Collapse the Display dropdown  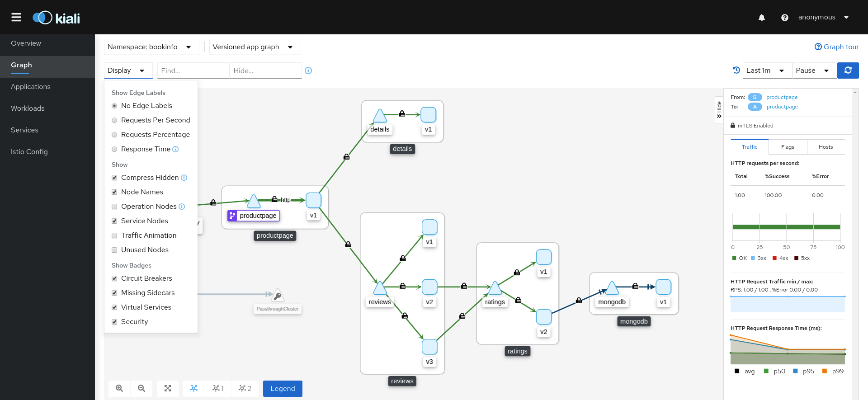click(x=128, y=71)
